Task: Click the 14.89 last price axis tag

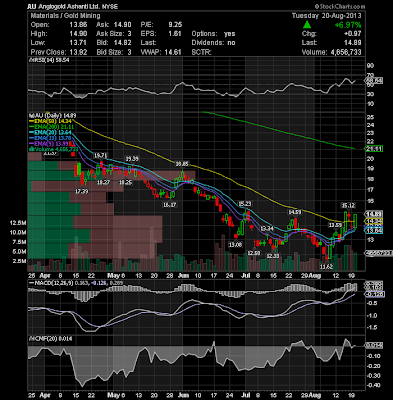Action: pos(375,214)
